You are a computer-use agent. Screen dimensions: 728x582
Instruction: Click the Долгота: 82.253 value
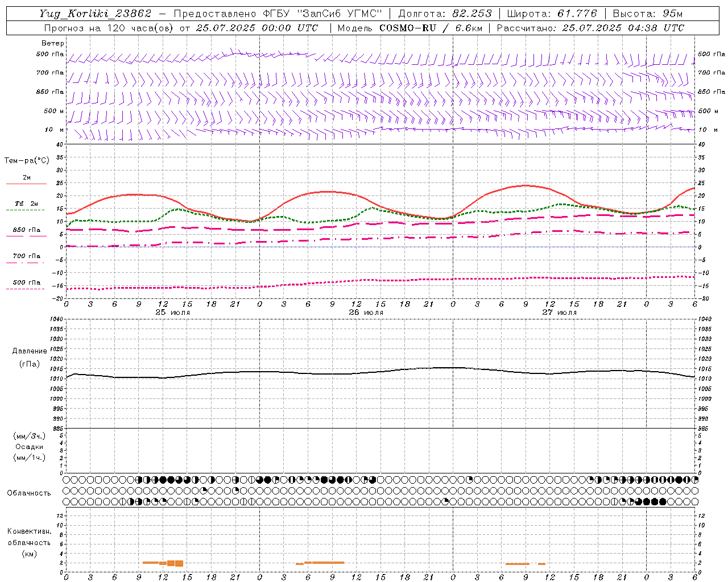445,14
